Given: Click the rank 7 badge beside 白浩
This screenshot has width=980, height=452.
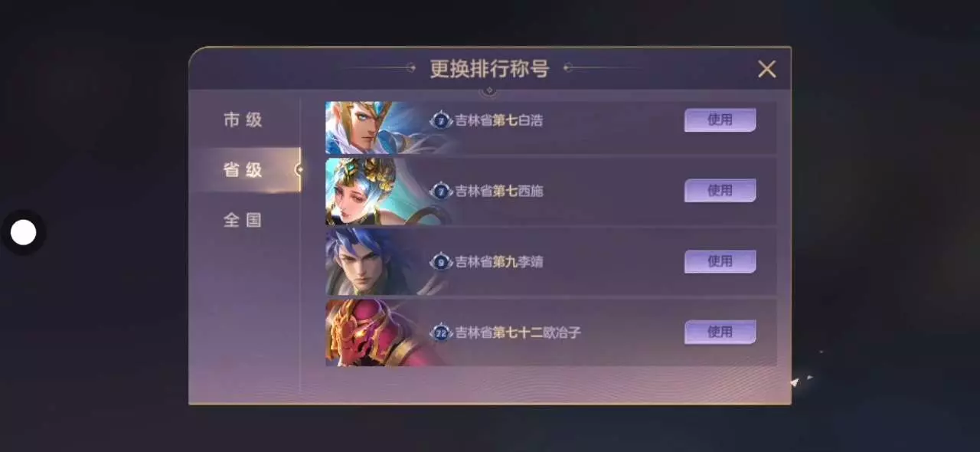Looking at the screenshot, I should [x=440, y=120].
